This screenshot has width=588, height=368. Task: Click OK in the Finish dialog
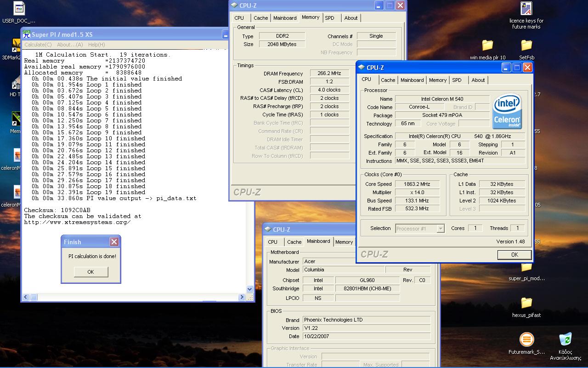point(90,272)
